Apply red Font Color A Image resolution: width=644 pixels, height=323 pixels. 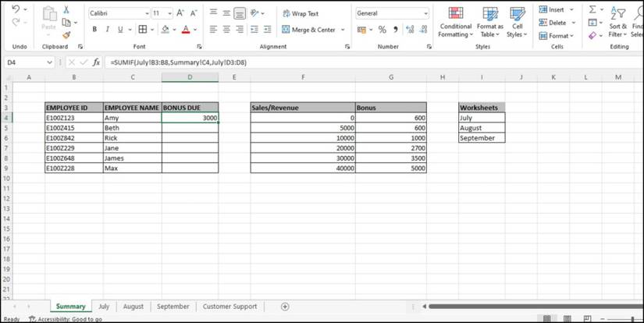pos(186,30)
